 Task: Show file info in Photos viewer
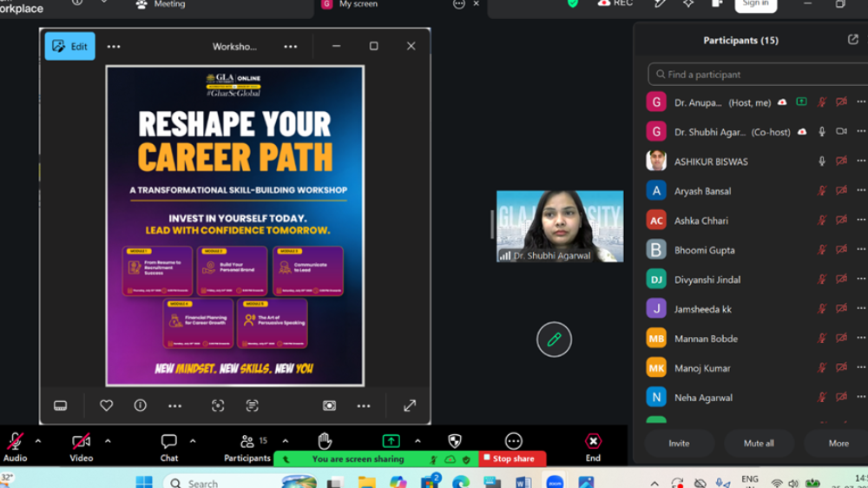[141, 406]
